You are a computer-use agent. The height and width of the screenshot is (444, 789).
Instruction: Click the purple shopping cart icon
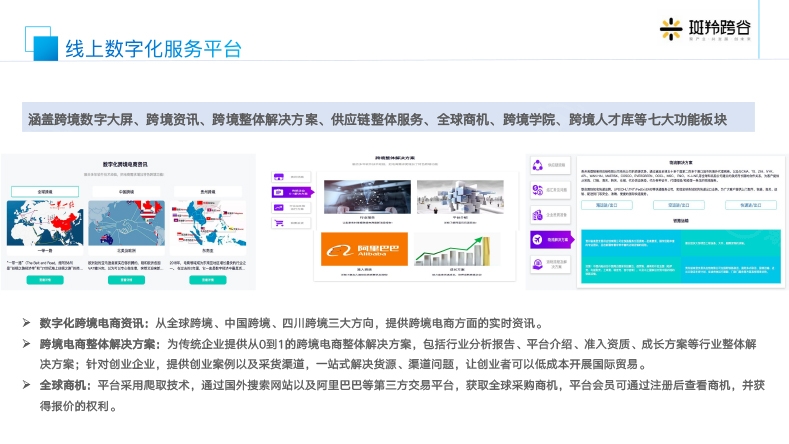click(279, 223)
